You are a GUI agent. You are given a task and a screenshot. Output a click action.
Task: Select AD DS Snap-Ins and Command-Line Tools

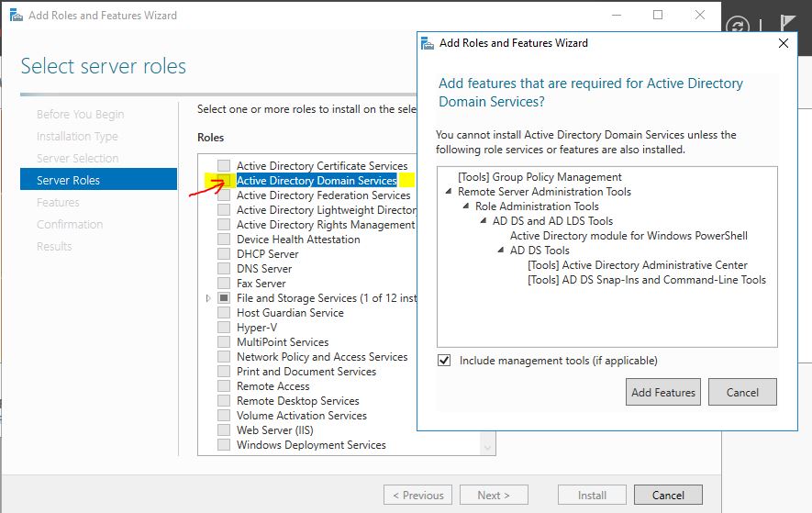(647, 279)
